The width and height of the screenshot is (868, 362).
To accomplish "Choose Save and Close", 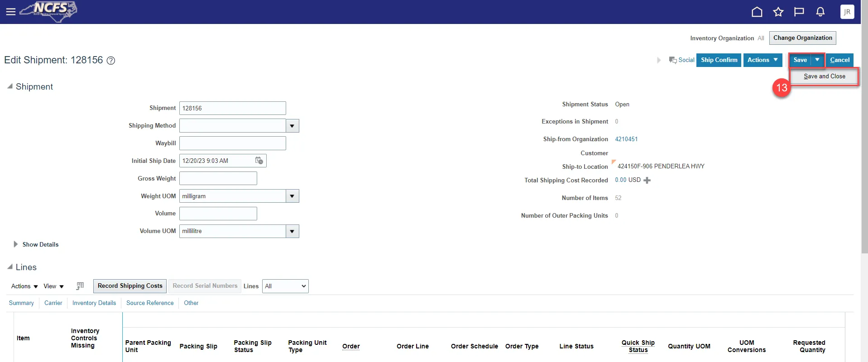I will (x=825, y=76).
